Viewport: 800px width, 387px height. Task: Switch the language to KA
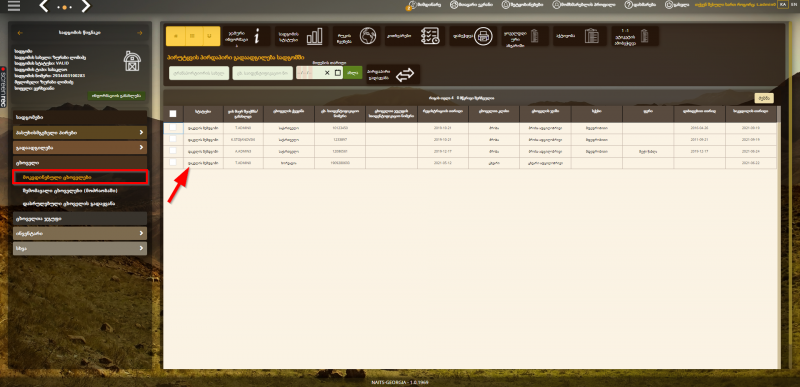782,4
